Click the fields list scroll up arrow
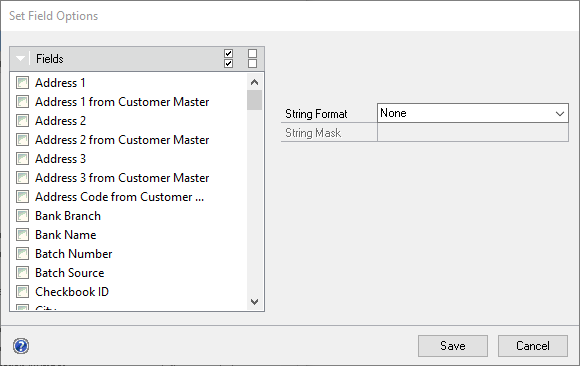580x366 pixels. pyautogui.click(x=254, y=82)
